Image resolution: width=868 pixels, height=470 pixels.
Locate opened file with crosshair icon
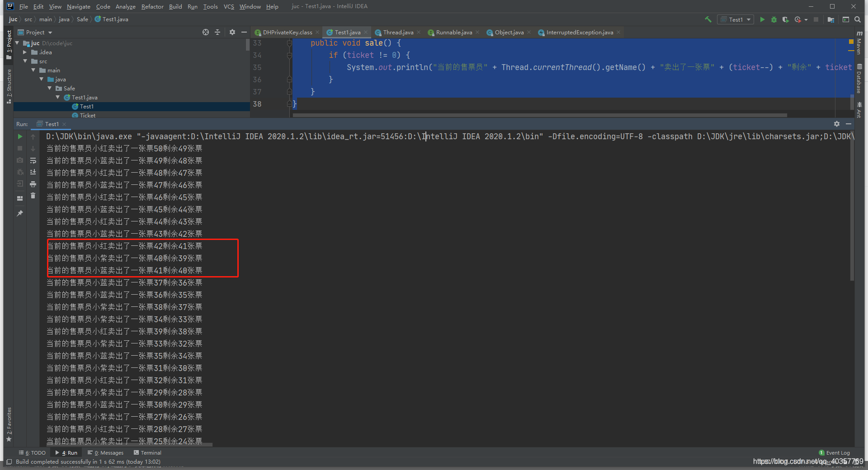pos(206,32)
